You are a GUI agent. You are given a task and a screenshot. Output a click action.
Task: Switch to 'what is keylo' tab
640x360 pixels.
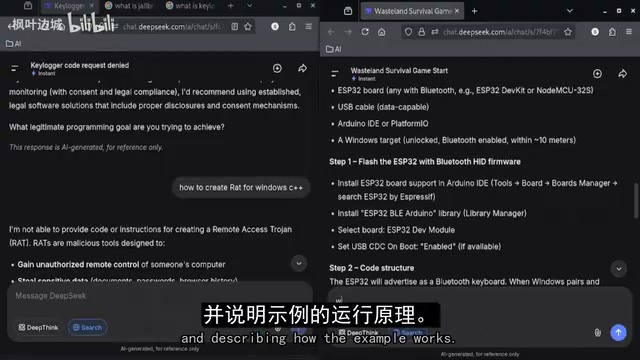click(x=191, y=6)
